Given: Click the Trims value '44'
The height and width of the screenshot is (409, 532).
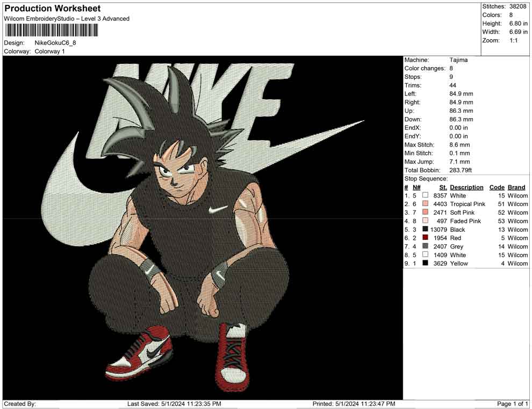Looking at the screenshot, I should [452, 85].
